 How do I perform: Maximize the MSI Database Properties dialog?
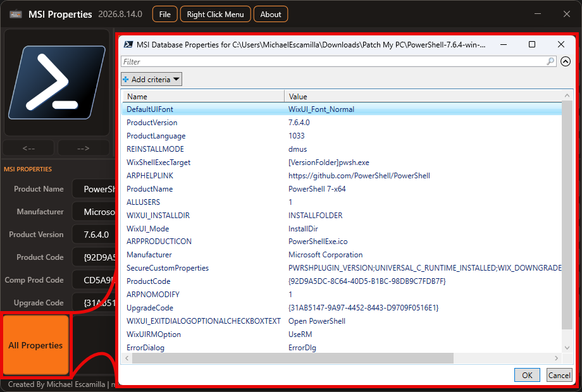click(x=532, y=44)
